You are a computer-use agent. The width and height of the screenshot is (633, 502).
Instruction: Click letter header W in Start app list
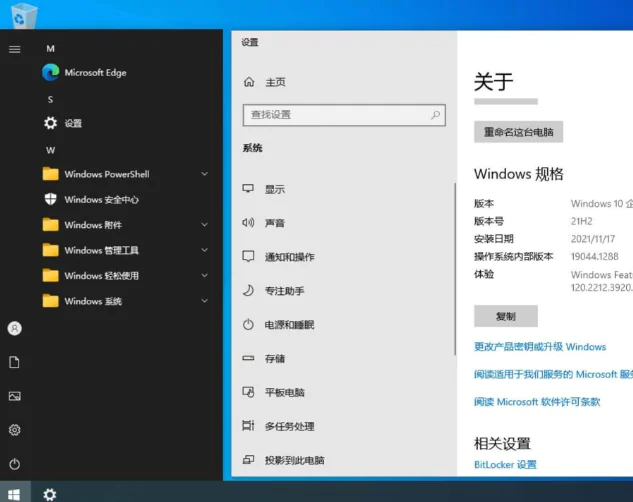click(x=50, y=151)
